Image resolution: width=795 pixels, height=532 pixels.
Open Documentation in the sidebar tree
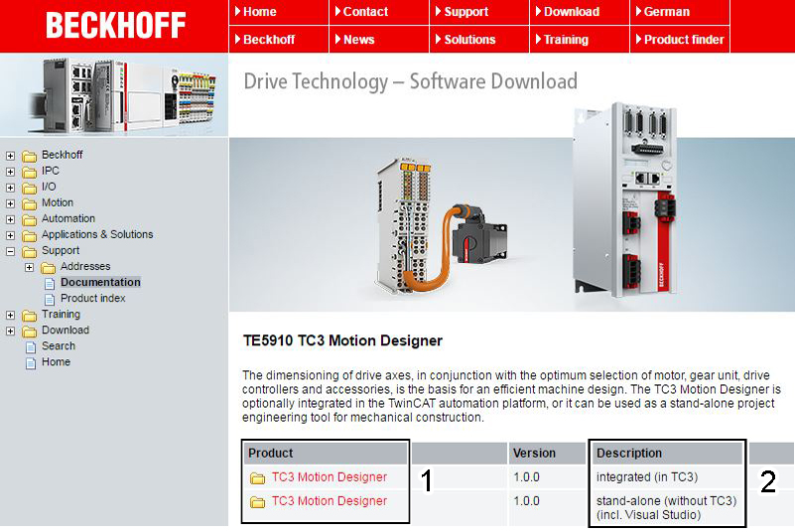(100, 282)
